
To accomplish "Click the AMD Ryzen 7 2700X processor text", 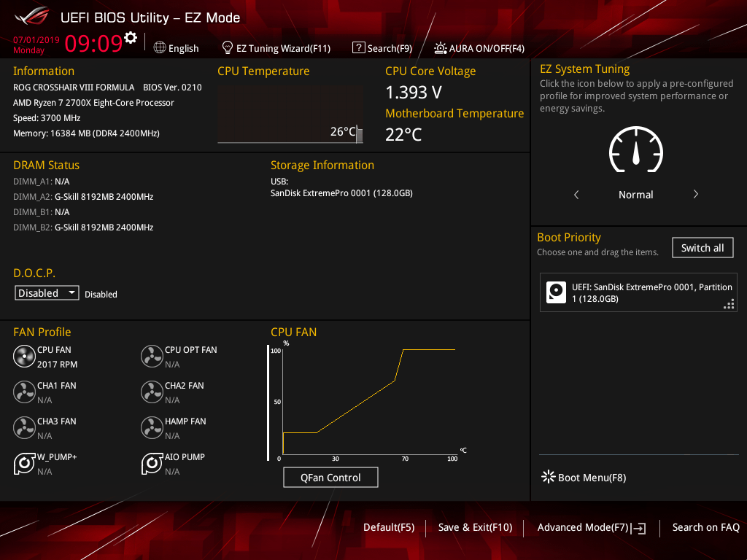I will click(x=93, y=102).
